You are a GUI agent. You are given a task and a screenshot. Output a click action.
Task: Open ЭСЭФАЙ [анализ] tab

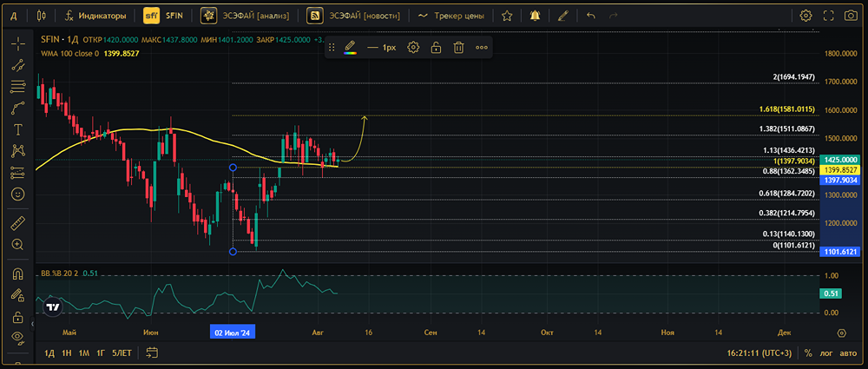pos(246,16)
